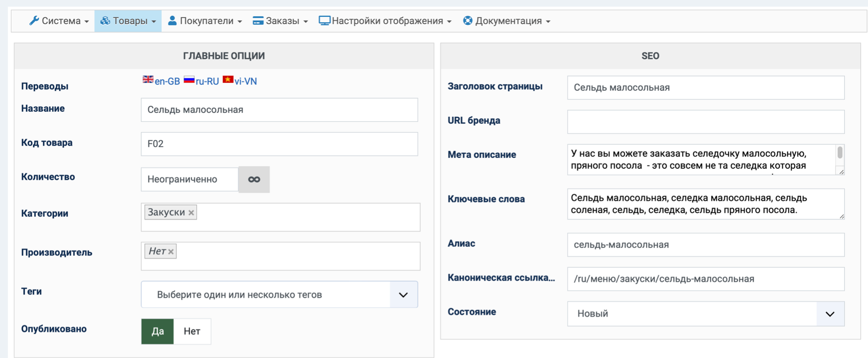The width and height of the screenshot is (868, 358).
Task: Expand the Теги tag selection dropdown
Action: (x=403, y=295)
